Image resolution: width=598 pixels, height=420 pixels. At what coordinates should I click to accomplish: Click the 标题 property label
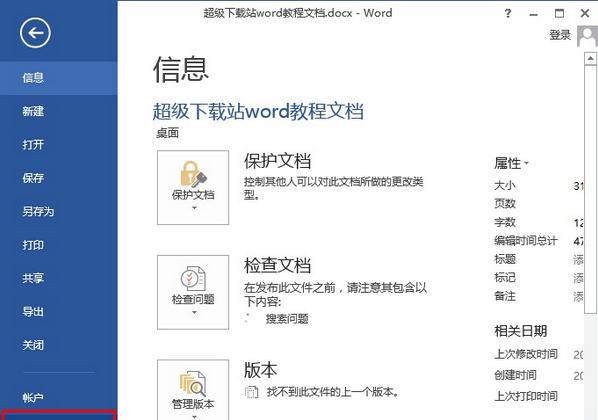[505, 259]
